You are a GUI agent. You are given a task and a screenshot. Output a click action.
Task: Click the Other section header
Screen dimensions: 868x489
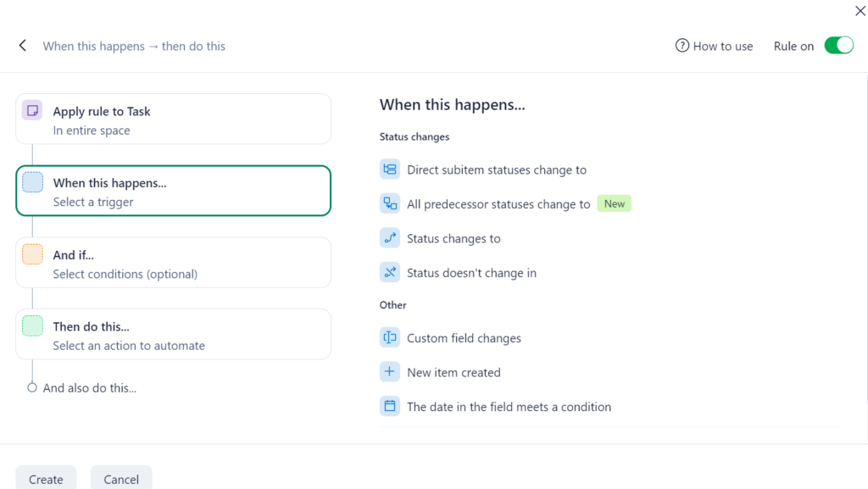pyautogui.click(x=392, y=304)
